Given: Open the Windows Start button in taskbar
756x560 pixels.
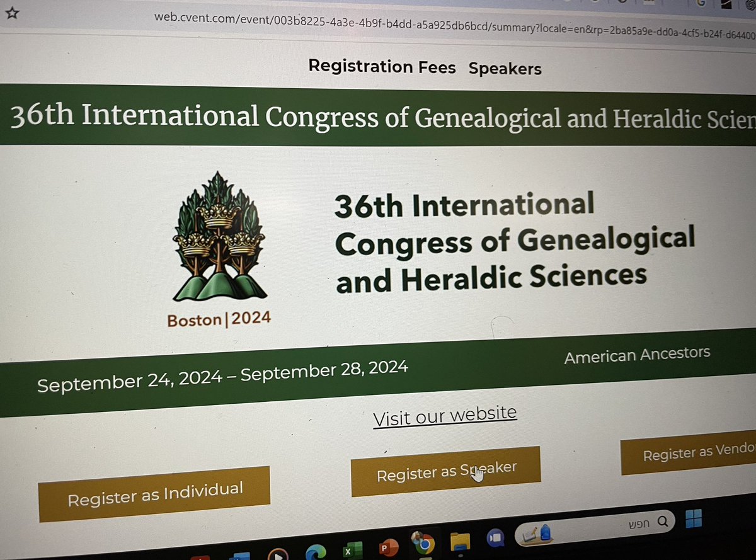Looking at the screenshot, I should pyautogui.click(x=693, y=519).
